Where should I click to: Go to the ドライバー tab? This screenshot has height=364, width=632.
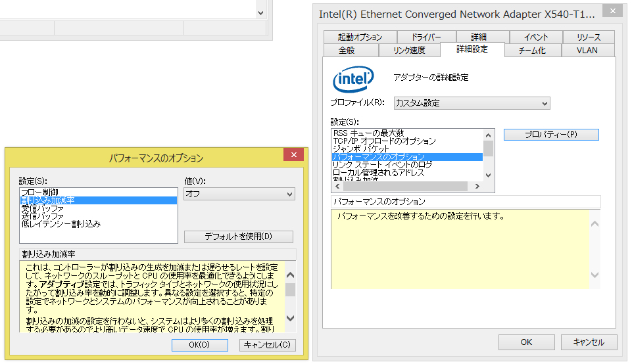click(x=425, y=37)
